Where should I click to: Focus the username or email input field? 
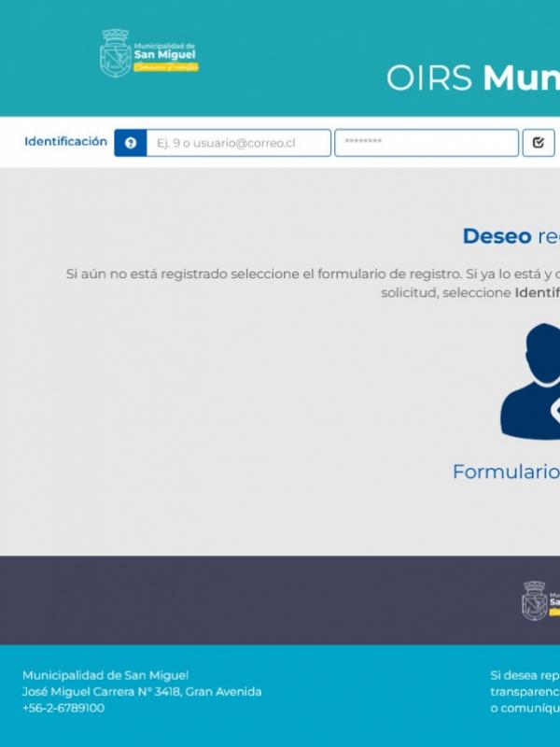click(x=238, y=143)
